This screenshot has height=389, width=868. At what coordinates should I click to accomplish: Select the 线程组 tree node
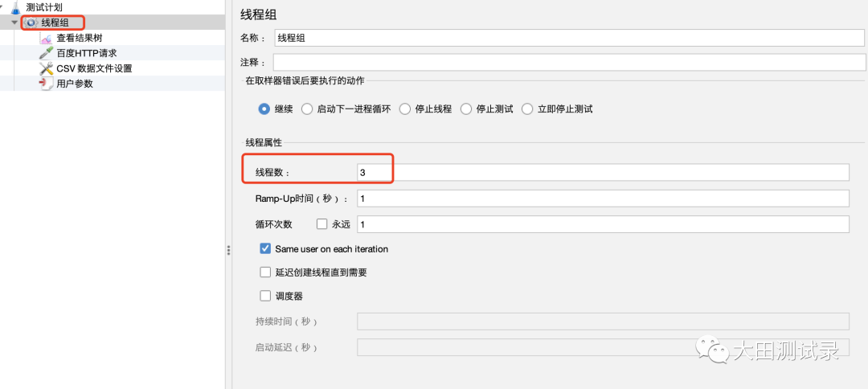click(55, 23)
